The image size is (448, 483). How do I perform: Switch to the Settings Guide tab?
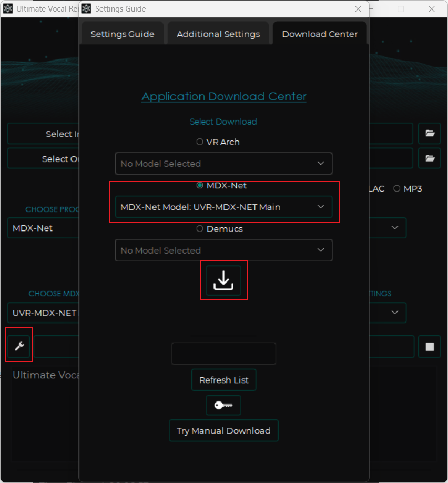point(123,34)
